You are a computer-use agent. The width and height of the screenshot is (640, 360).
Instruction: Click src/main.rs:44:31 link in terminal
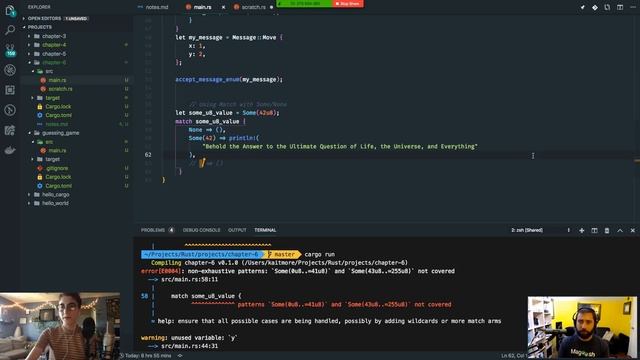pos(189,346)
